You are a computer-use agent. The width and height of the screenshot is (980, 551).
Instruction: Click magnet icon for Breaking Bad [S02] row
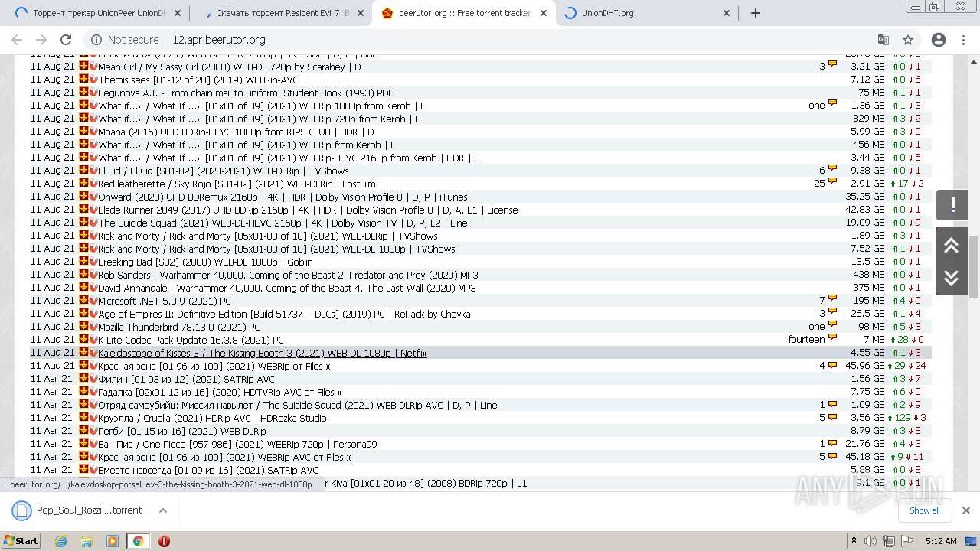(x=93, y=261)
